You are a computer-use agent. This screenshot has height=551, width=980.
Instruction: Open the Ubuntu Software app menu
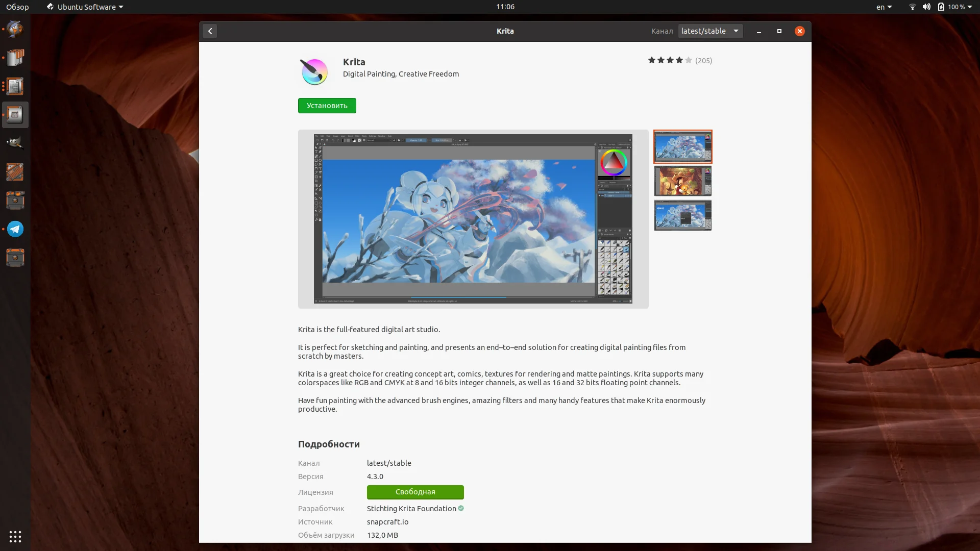point(85,7)
